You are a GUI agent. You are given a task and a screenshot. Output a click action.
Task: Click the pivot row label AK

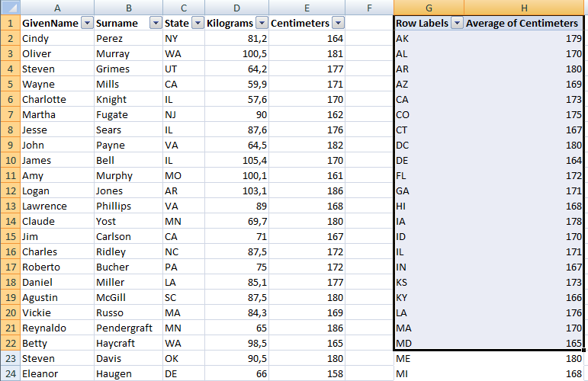(x=429, y=39)
